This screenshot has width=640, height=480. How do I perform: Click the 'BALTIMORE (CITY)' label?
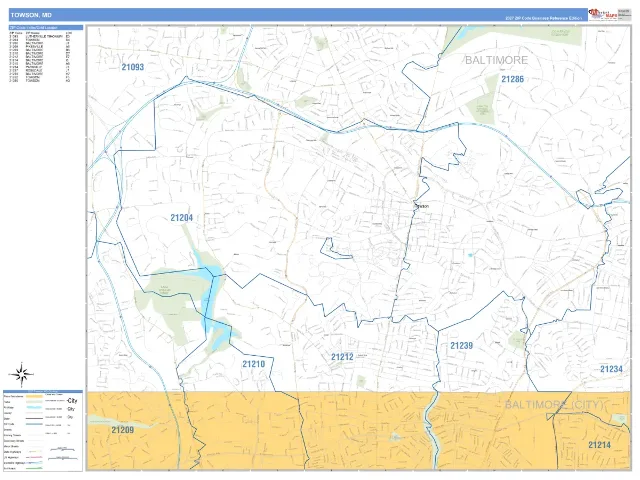(554, 405)
